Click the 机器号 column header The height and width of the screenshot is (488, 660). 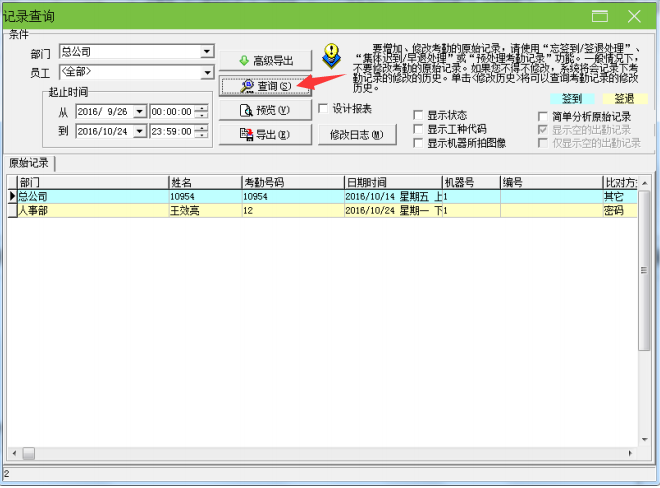[471, 182]
